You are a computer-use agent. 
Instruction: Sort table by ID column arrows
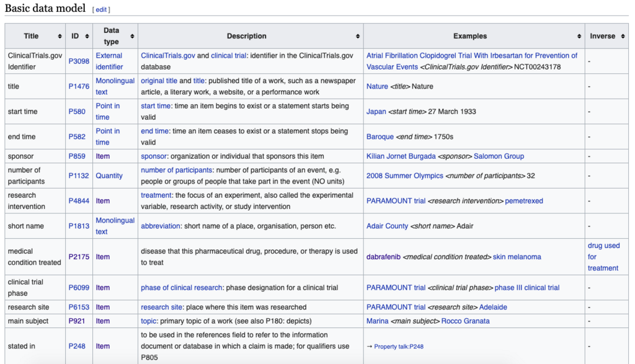(x=87, y=36)
